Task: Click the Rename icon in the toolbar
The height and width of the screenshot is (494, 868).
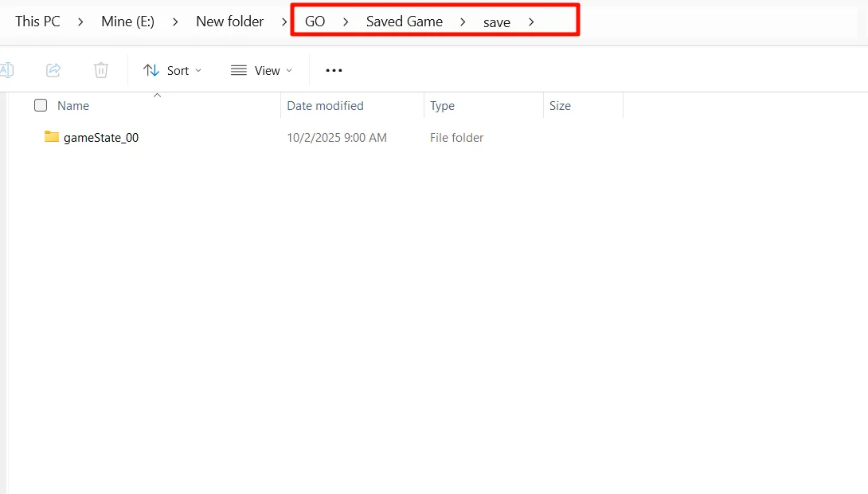Action: pyautogui.click(x=6, y=70)
